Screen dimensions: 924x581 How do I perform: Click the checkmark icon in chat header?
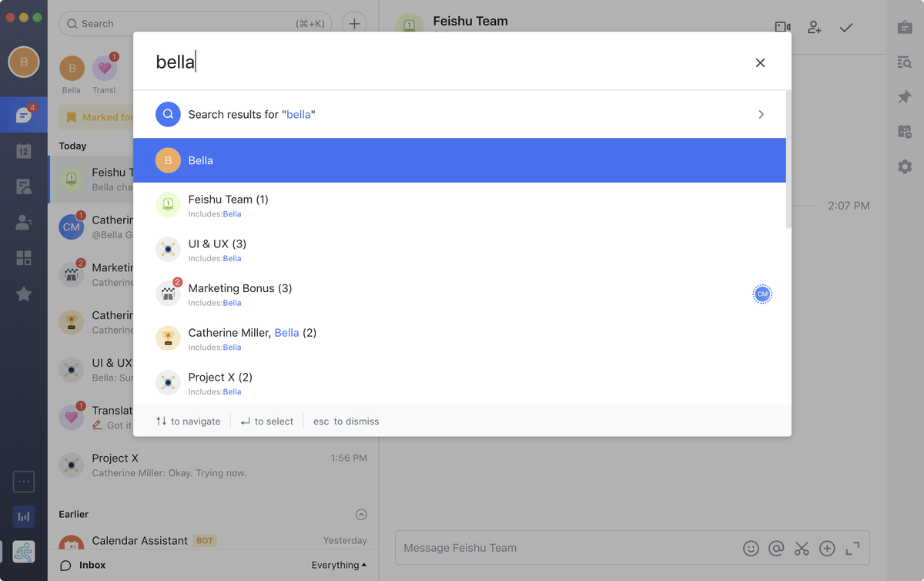tap(846, 27)
